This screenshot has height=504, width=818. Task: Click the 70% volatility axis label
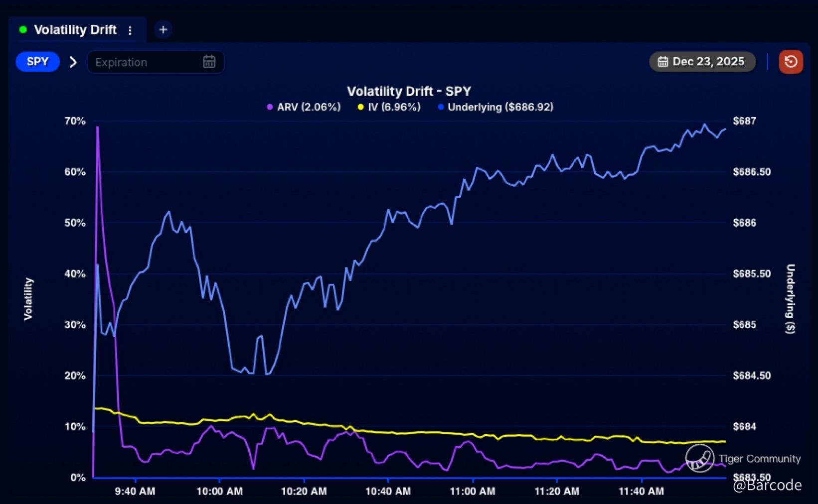click(x=75, y=121)
